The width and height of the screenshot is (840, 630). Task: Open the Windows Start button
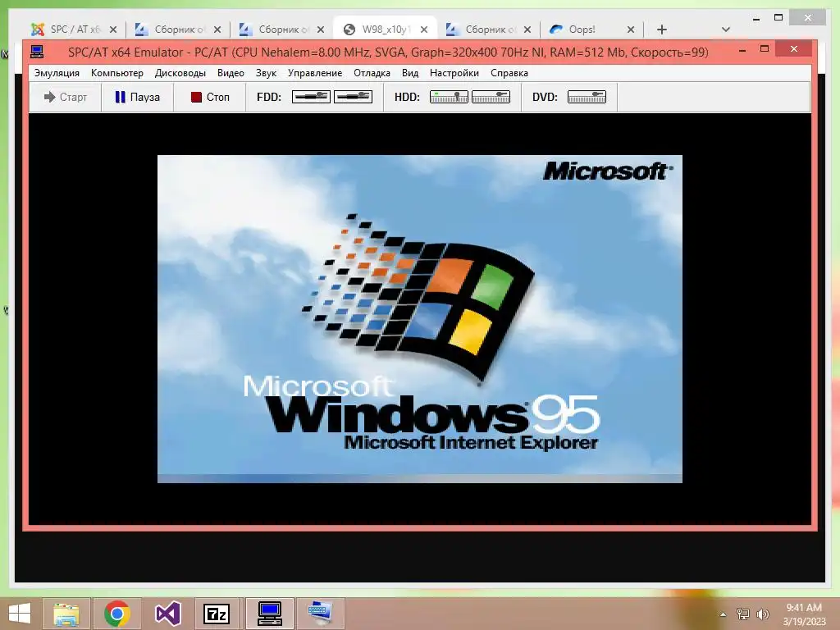point(20,614)
